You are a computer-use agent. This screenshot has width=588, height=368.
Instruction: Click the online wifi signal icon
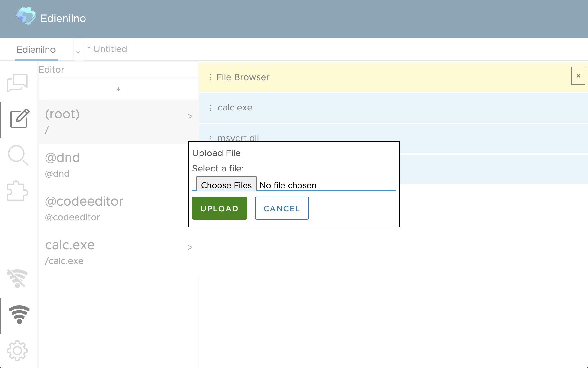(x=19, y=314)
